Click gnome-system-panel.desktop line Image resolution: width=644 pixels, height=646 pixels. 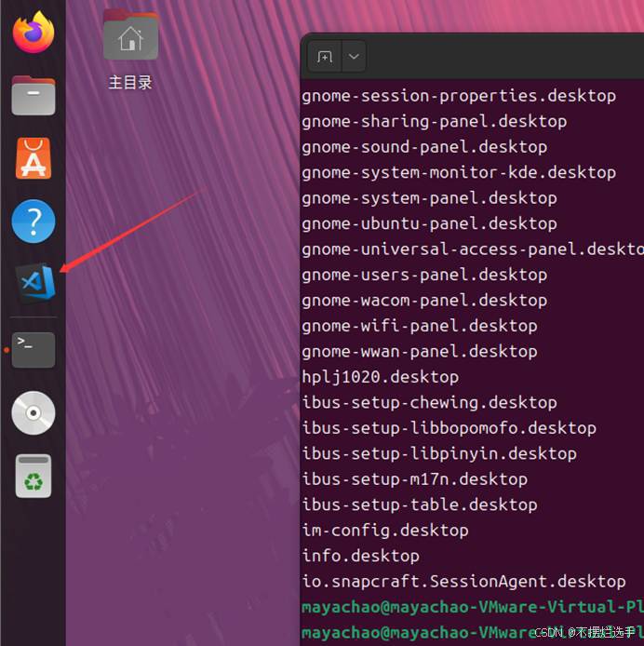(429, 198)
